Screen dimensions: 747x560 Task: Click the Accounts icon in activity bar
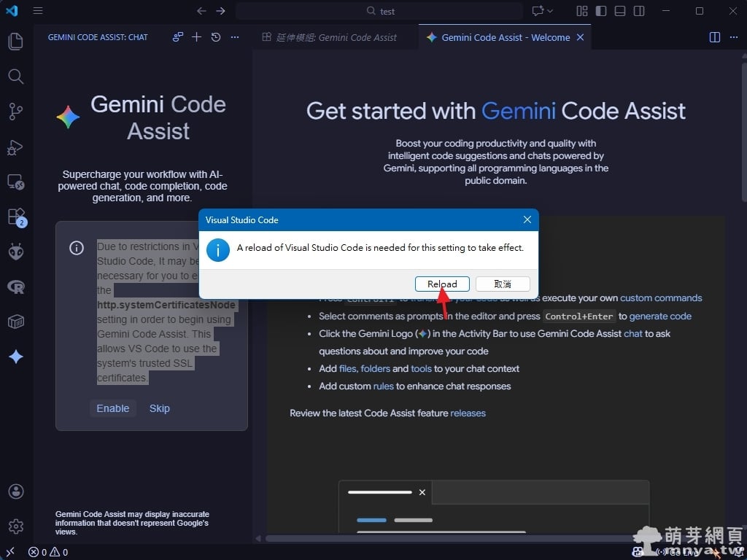tap(15, 491)
